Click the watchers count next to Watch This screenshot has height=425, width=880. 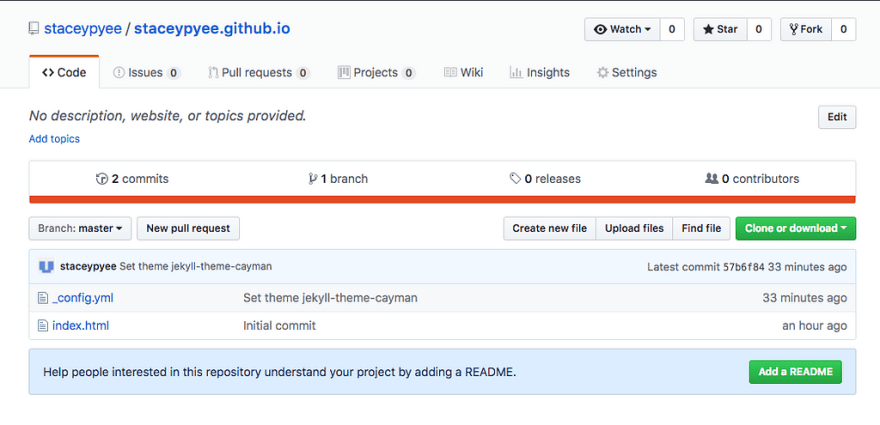click(x=672, y=29)
